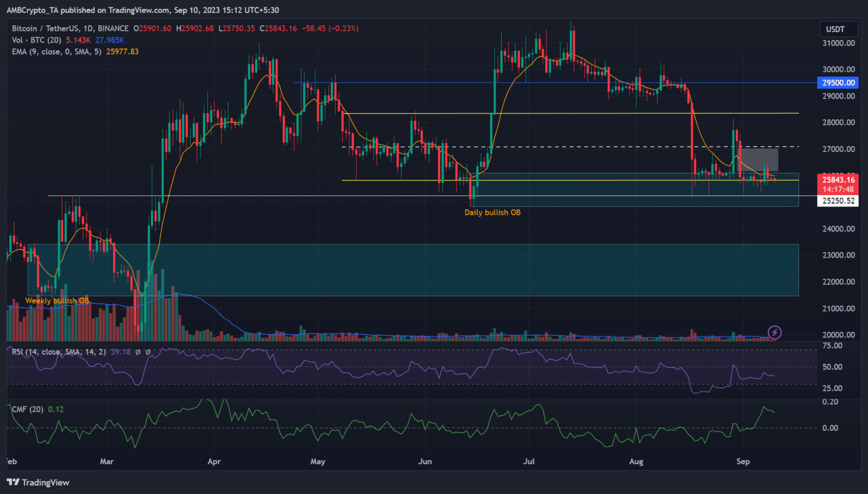The image size is (868, 494).
Task: Click the TradingView logo in footer
Action: [38, 482]
